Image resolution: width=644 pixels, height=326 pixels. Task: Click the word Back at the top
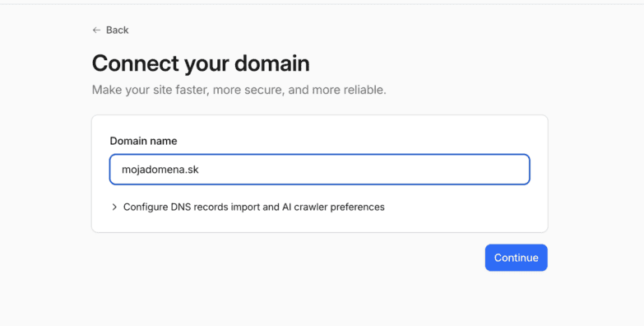pyautogui.click(x=117, y=30)
